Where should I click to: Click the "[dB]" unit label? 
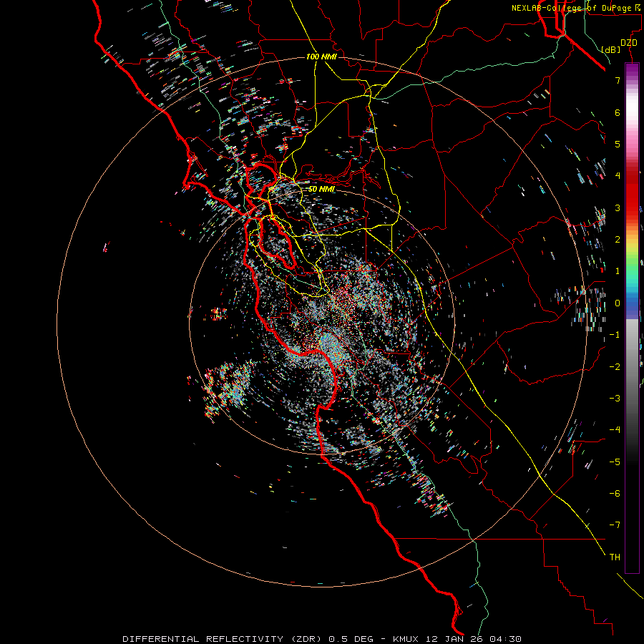coord(611,49)
